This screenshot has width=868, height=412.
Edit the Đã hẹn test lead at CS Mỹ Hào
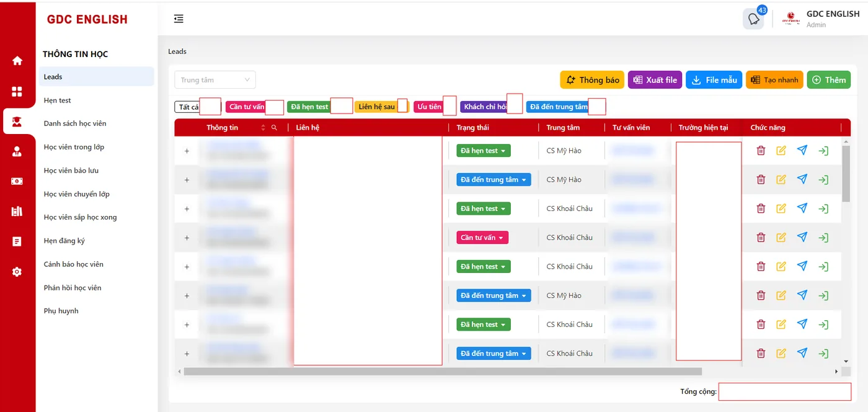point(781,151)
